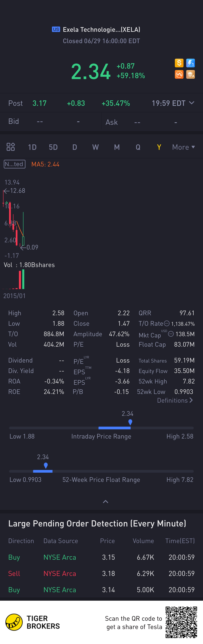Image resolution: width=203 pixels, height=644 pixels.
Task: Select the W weekly chart tab
Action: pyautogui.click(x=95, y=147)
